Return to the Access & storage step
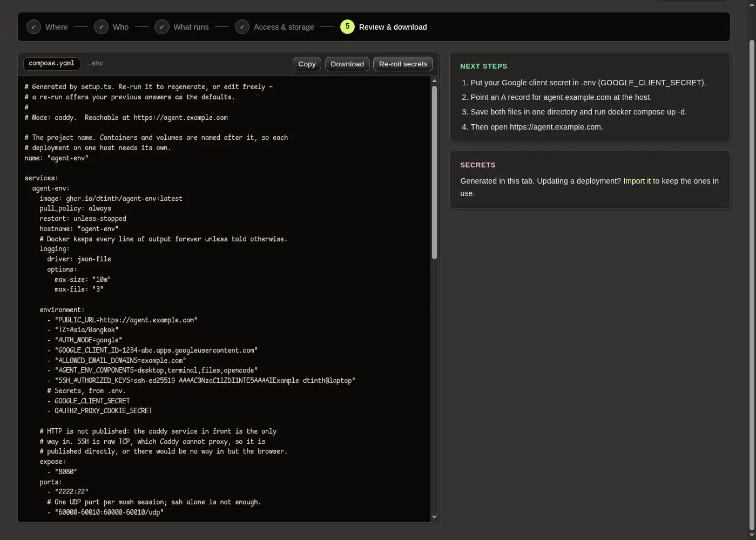The width and height of the screenshot is (756, 540). tap(275, 27)
